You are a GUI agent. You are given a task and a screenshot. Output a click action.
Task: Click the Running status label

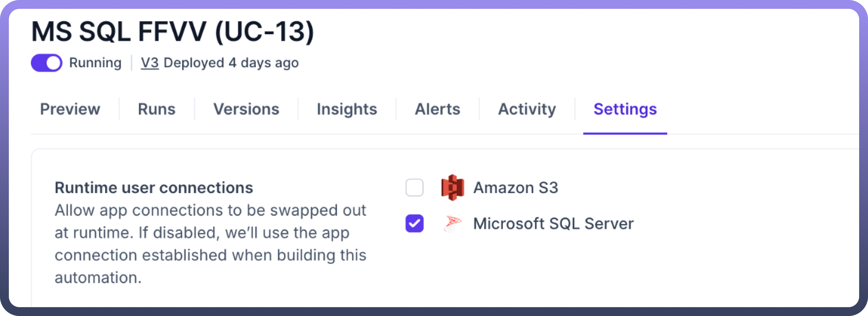[95, 63]
